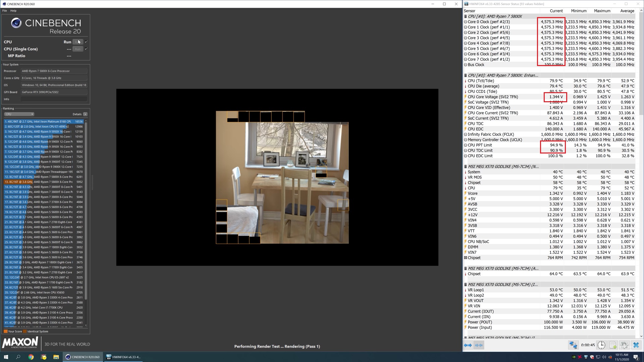This screenshot has width=644, height=362.
Task: Select CPU TDC Limit sensor row
Action: (549, 150)
